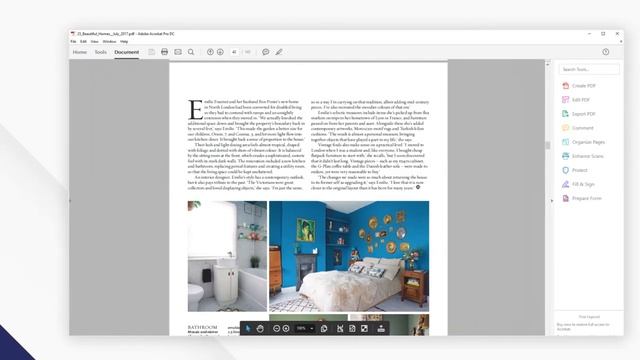The image size is (640, 360).
Task: Open Comment tool in right pane
Action: point(578,128)
